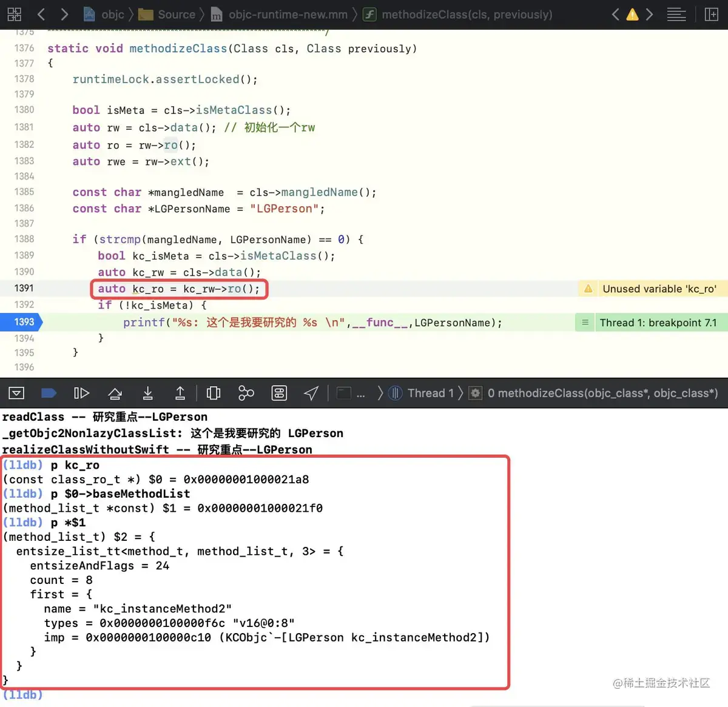Viewport: 728px width, 707px height.
Task: Click the console 'count = 8' line
Action: [x=61, y=580]
